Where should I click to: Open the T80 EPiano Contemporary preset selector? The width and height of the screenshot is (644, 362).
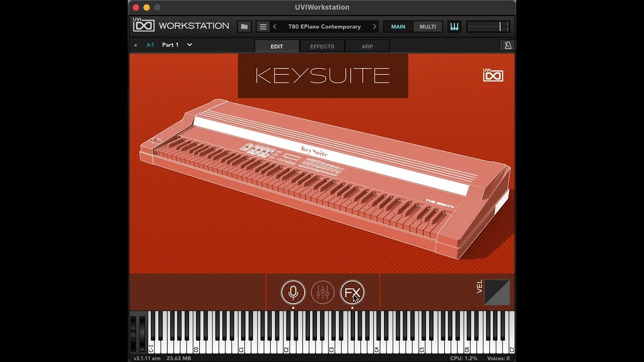click(325, 27)
